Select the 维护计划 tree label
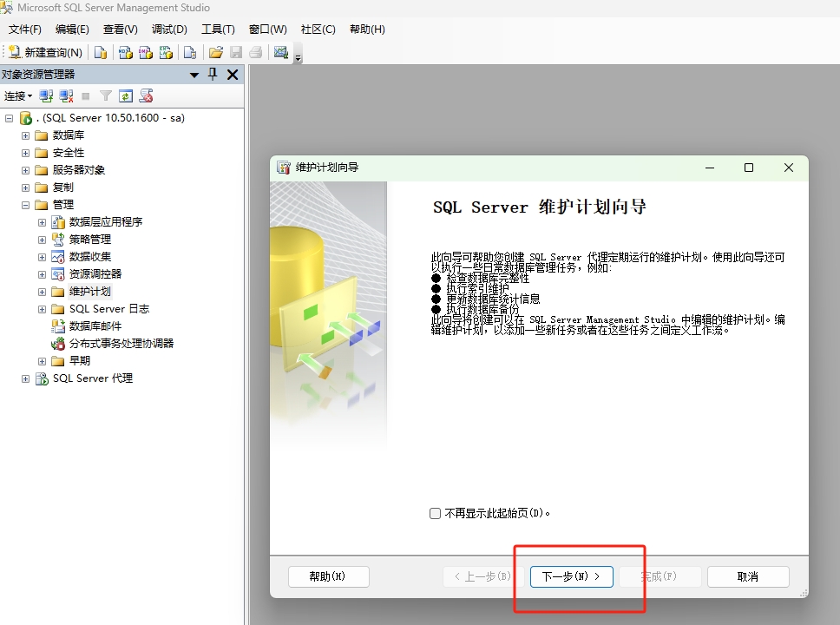This screenshot has width=840, height=625. point(90,292)
